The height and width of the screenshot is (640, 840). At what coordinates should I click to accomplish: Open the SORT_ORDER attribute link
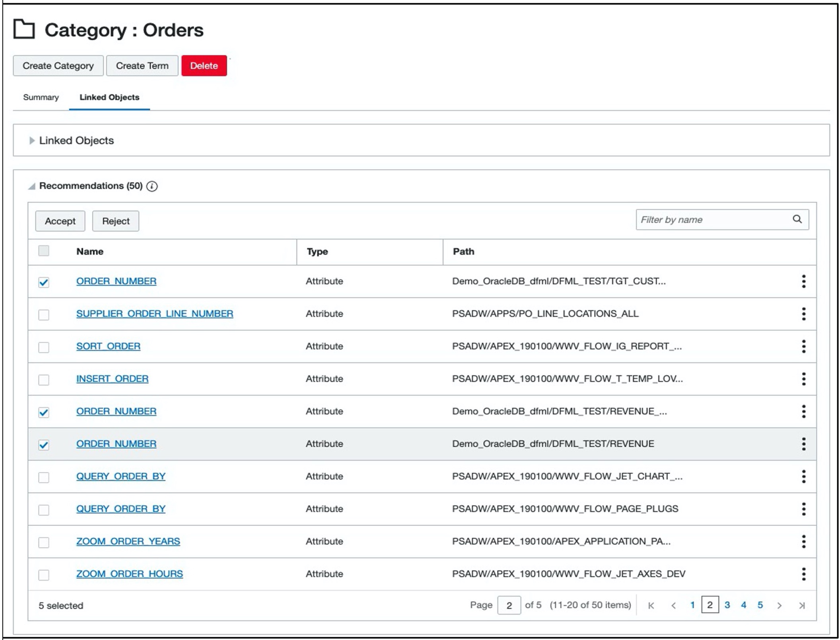tap(108, 346)
